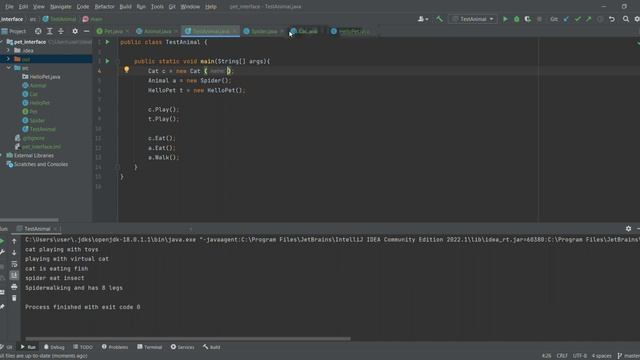The width and height of the screenshot is (640, 360).
Task: Click run gutter arrow beside class TestAnimal
Action: 107,42
